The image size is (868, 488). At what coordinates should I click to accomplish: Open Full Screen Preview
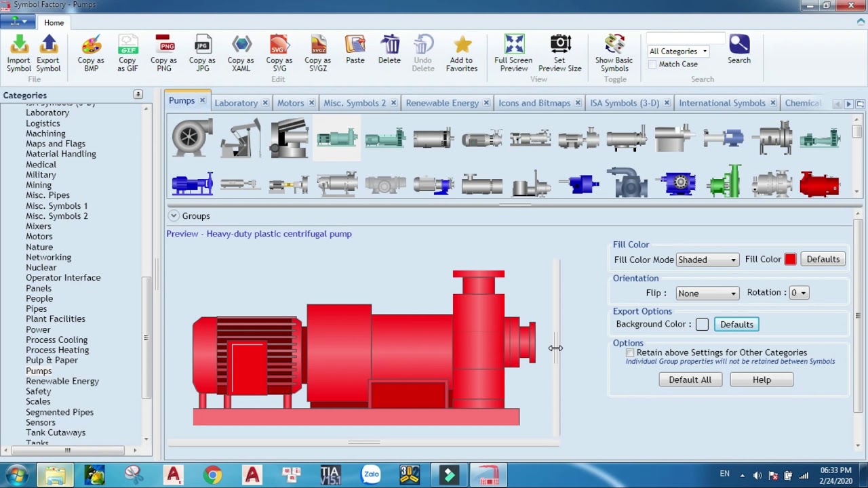click(x=514, y=53)
